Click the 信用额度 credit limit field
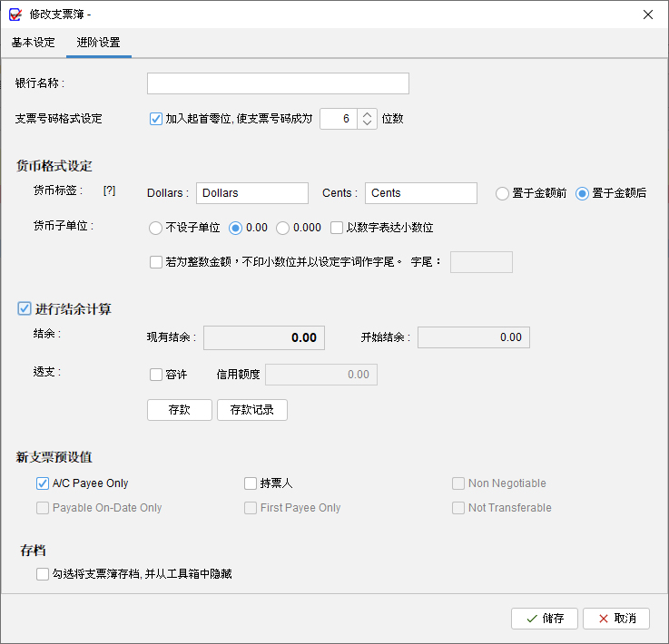This screenshot has height=644, width=669. click(320, 375)
